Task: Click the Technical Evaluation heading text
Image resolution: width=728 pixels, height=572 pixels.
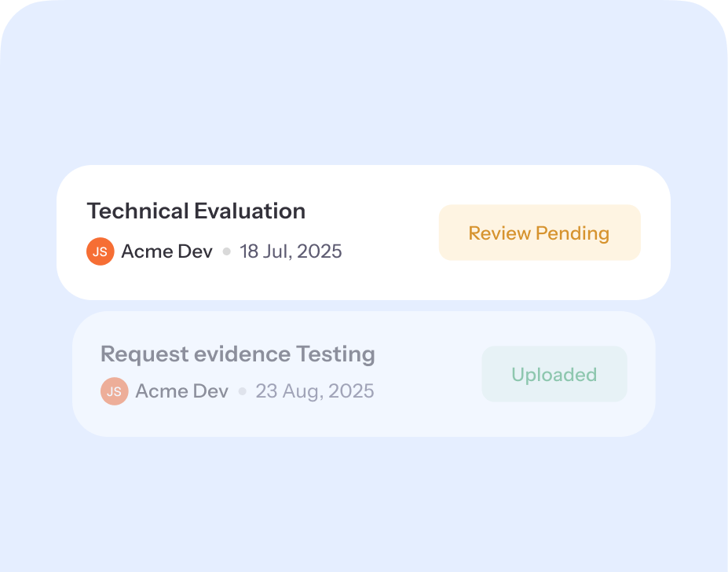Action: pos(196,211)
